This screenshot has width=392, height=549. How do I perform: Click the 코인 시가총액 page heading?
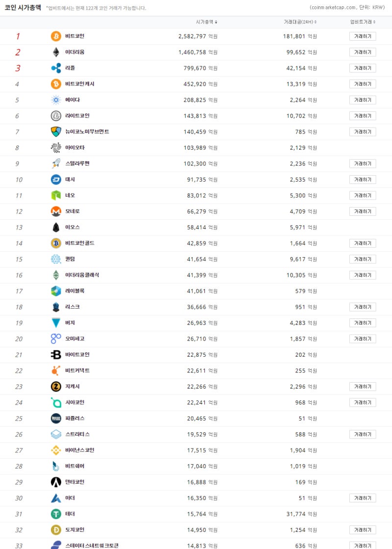coord(23,7)
